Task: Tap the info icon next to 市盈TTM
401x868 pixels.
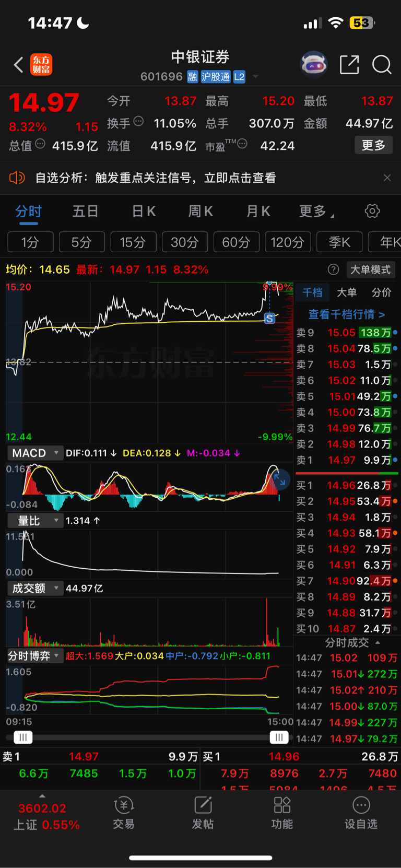Action: pos(242,144)
